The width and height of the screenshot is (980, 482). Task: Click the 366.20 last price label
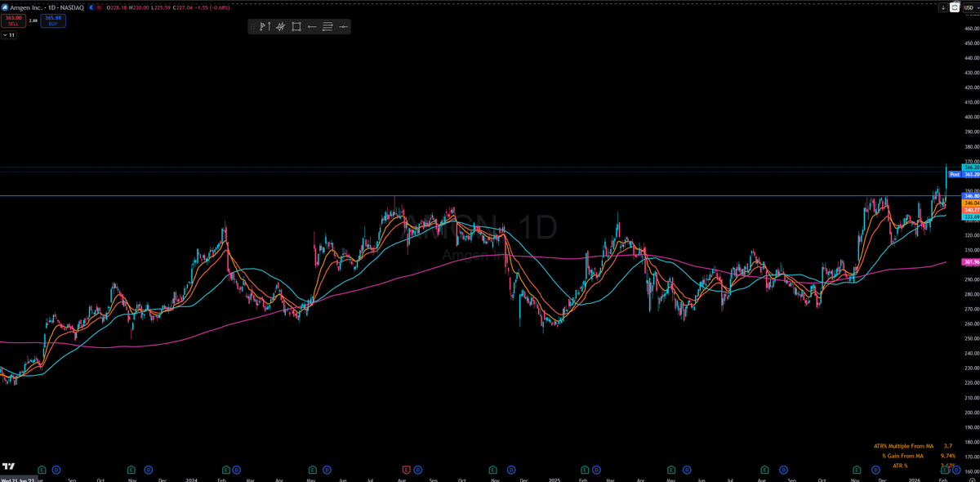coord(971,167)
